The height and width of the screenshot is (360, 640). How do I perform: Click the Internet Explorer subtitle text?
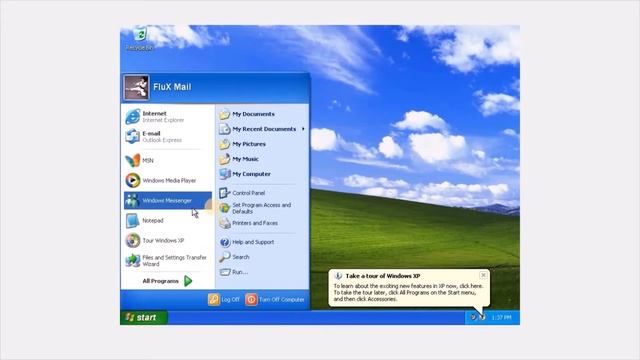(x=163, y=120)
